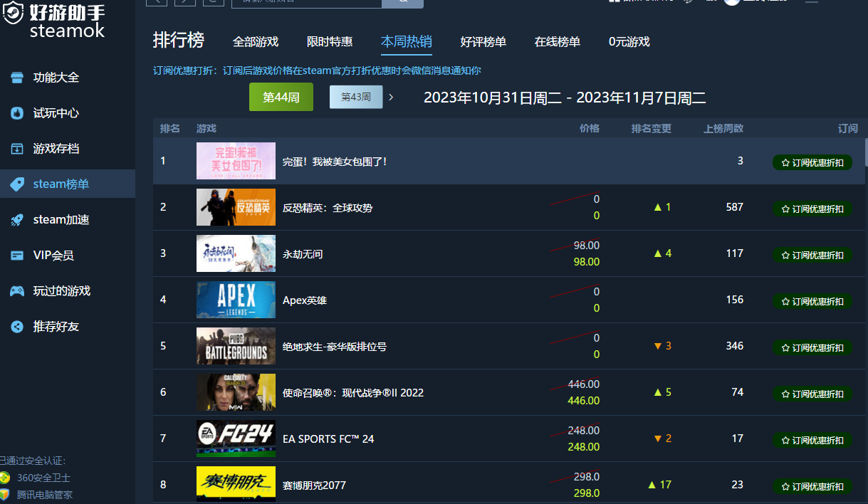Click the 赛博朋克2077 game name
The image size is (868, 504).
(314, 485)
